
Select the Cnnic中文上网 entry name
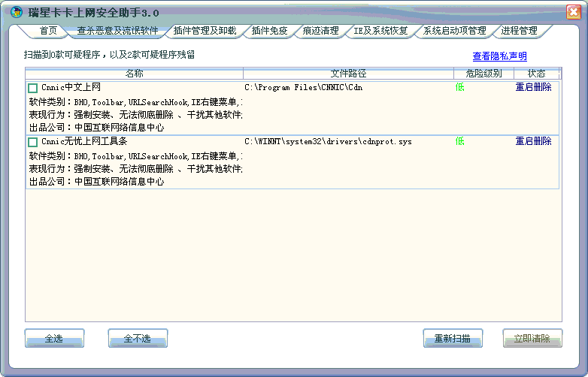pyautogui.click(x=71, y=87)
